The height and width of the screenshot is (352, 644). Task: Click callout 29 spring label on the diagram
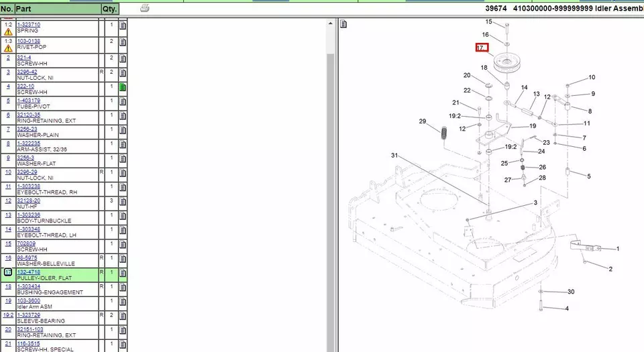tap(423, 121)
